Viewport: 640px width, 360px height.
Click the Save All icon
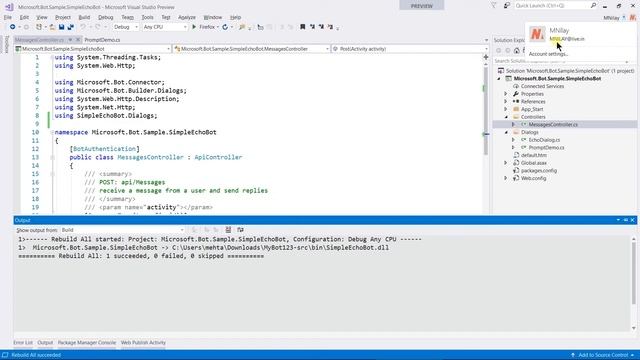click(70, 27)
